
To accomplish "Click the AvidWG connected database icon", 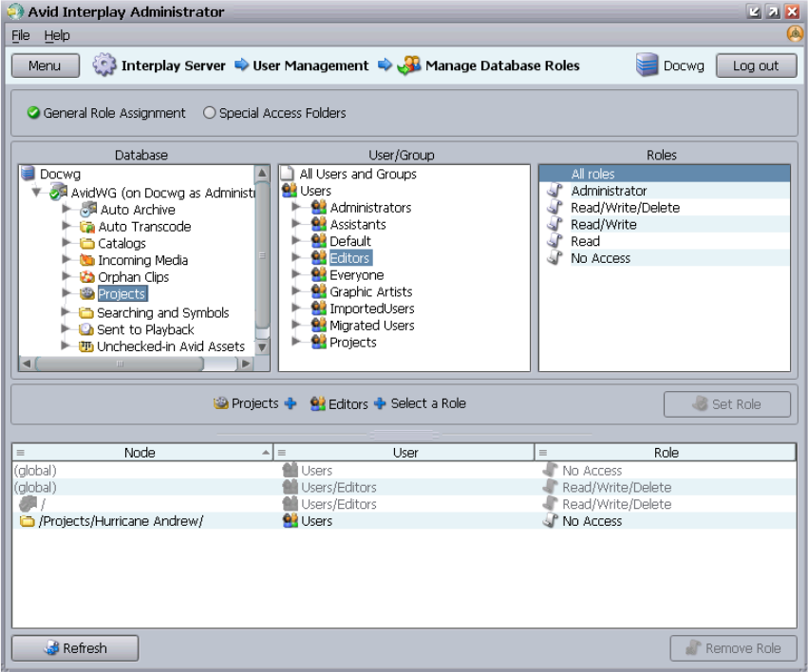I will [x=58, y=192].
